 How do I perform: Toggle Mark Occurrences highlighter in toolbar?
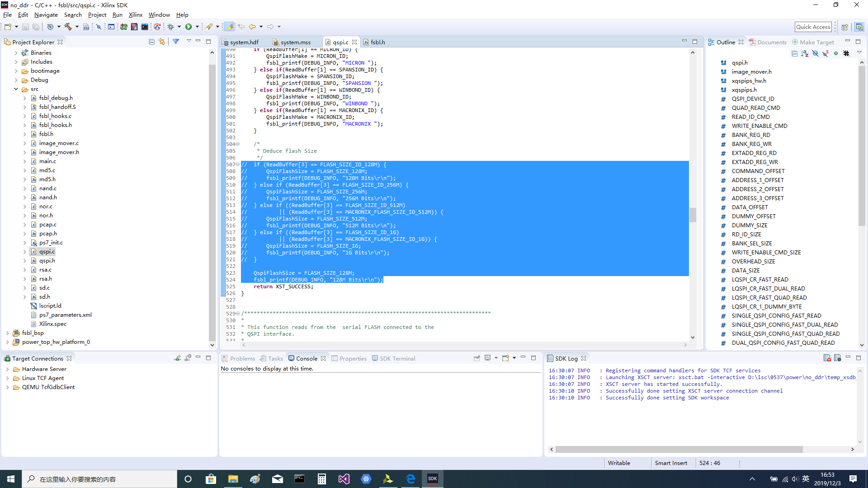(230, 27)
